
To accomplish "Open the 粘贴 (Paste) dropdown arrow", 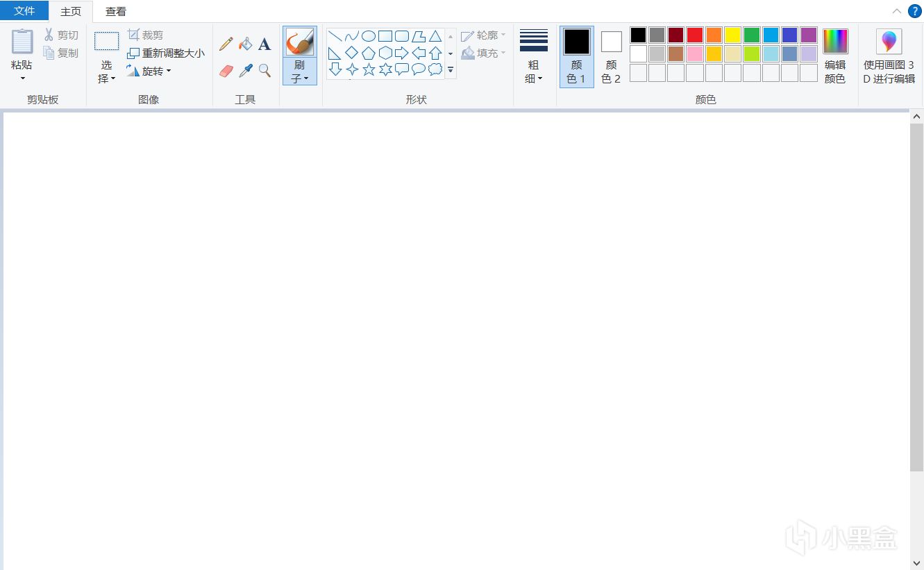I will pyautogui.click(x=22, y=78).
